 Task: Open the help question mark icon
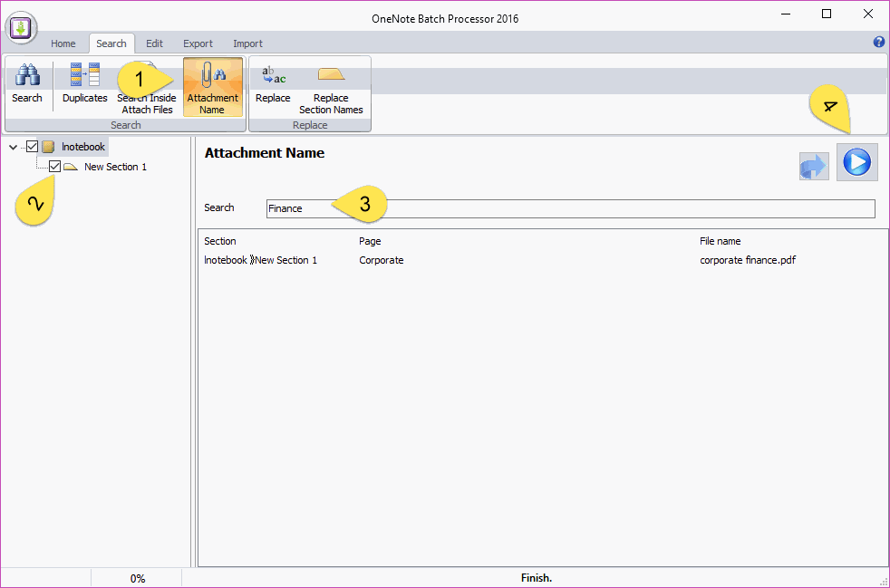click(878, 42)
